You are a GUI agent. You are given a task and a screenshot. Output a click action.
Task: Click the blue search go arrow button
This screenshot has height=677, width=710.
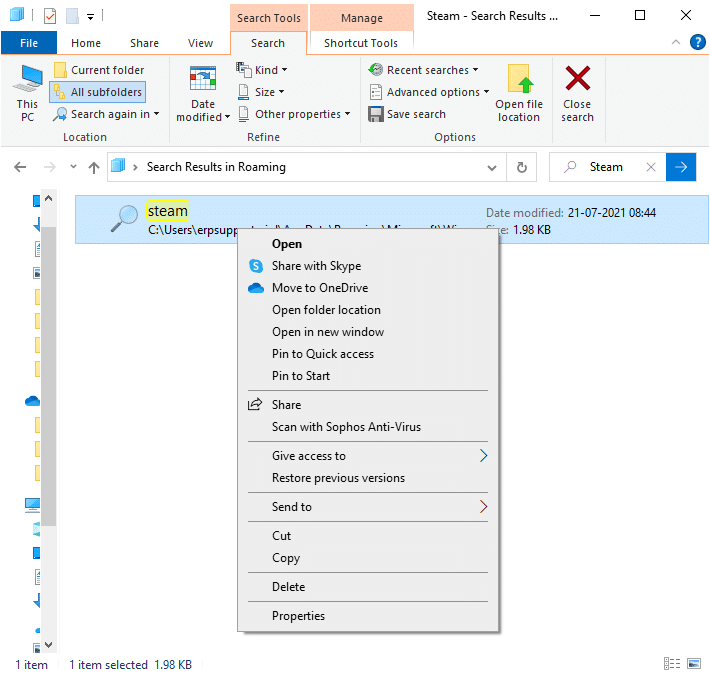pyautogui.click(x=682, y=167)
